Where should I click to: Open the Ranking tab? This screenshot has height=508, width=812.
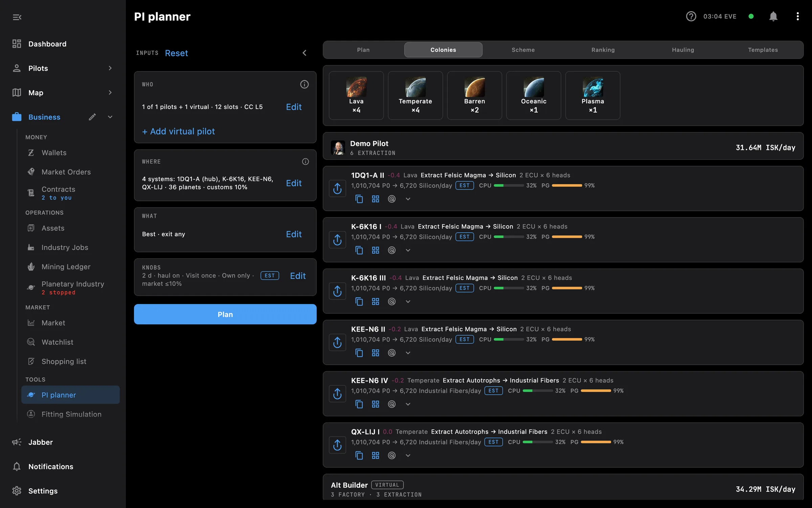point(603,50)
